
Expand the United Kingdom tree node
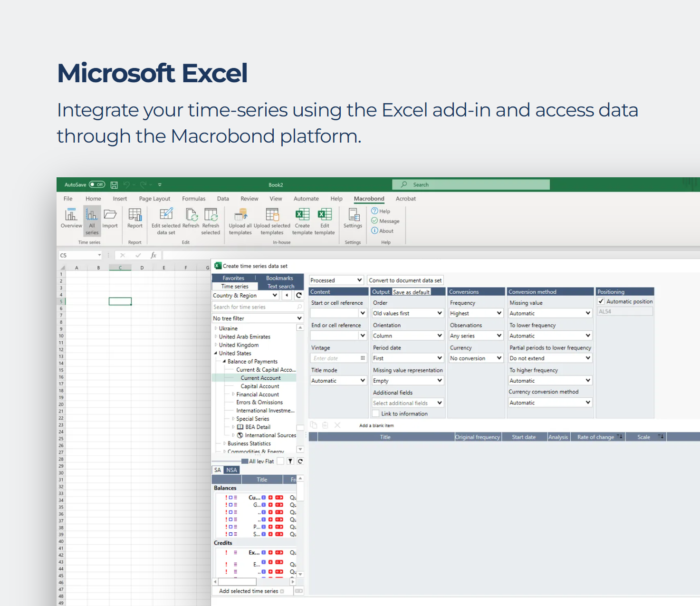click(216, 345)
